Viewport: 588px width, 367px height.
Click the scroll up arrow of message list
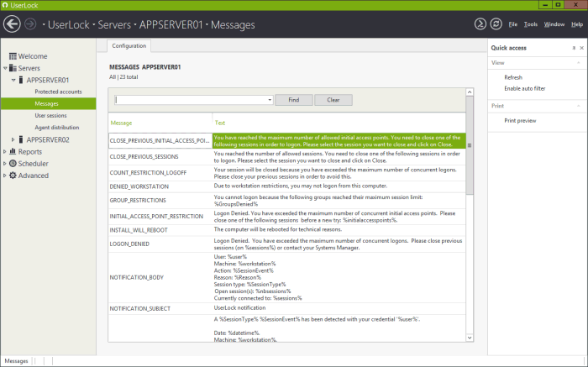click(470, 92)
